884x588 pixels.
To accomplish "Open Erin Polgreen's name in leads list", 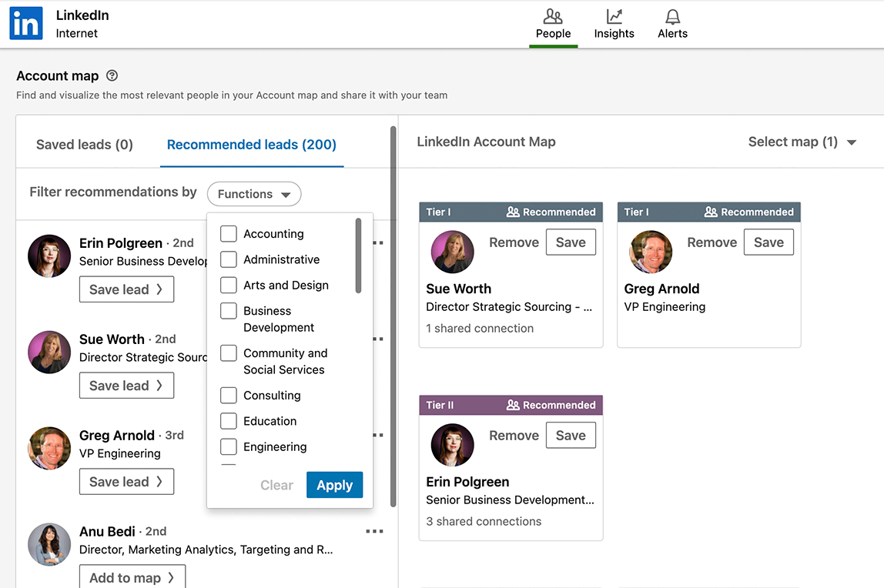I will 121,243.
